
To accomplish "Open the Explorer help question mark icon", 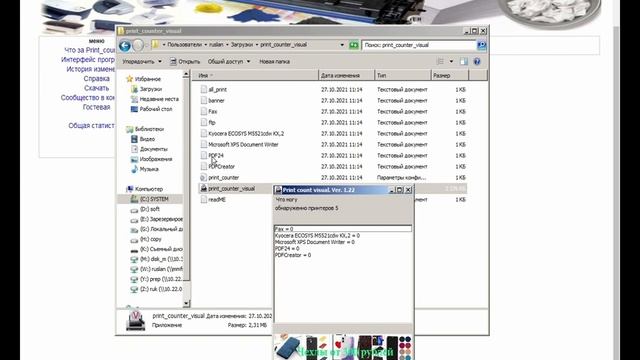I will pyautogui.click(x=477, y=62).
